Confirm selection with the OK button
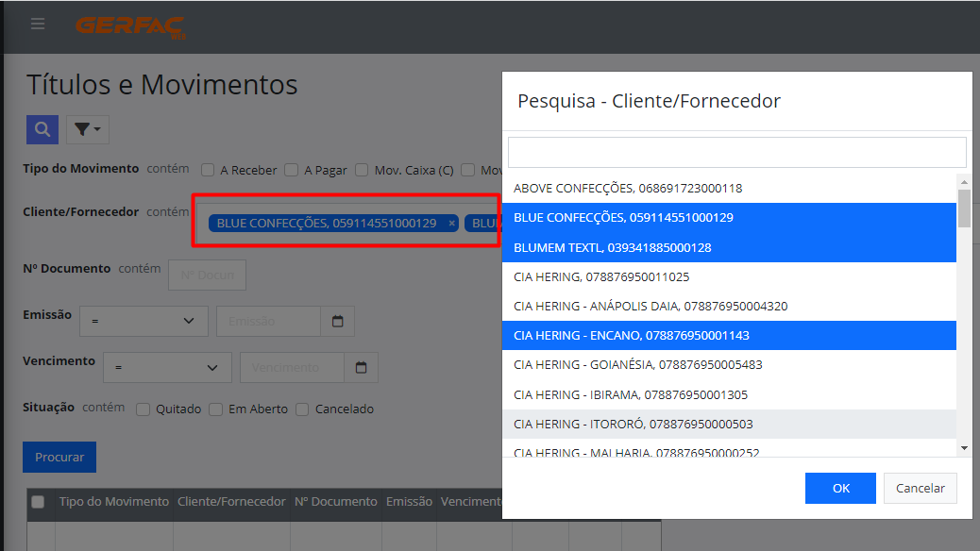This screenshot has width=980, height=551. pyautogui.click(x=840, y=488)
